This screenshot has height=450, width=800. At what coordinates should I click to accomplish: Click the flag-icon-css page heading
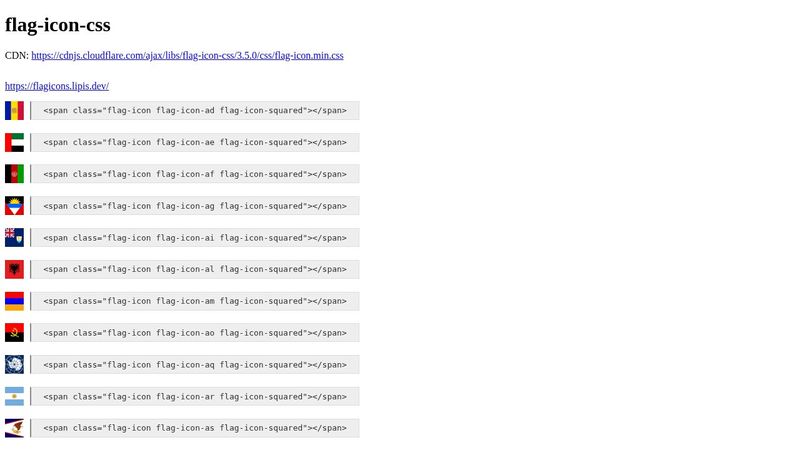tap(58, 25)
